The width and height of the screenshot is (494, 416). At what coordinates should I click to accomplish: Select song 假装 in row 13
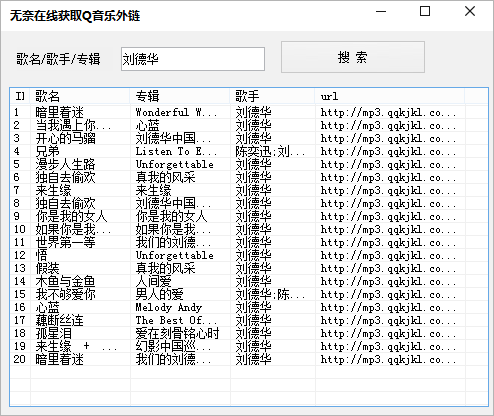pos(48,268)
